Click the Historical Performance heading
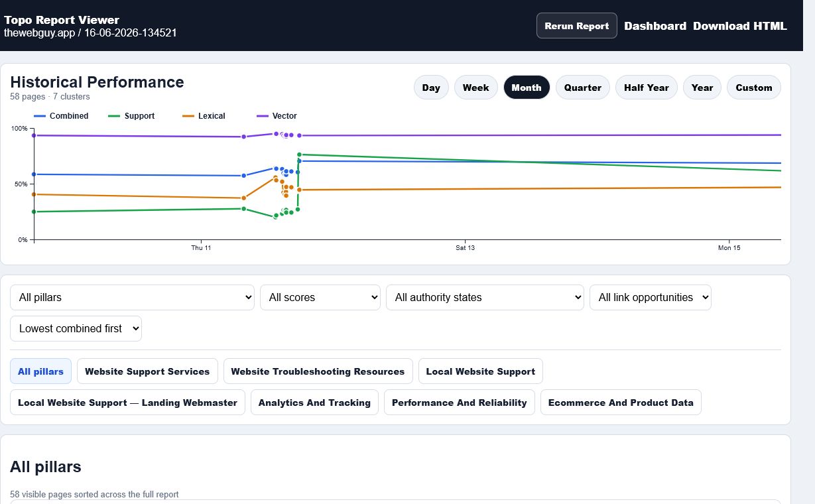Image resolution: width=815 pixels, height=504 pixels. [97, 82]
